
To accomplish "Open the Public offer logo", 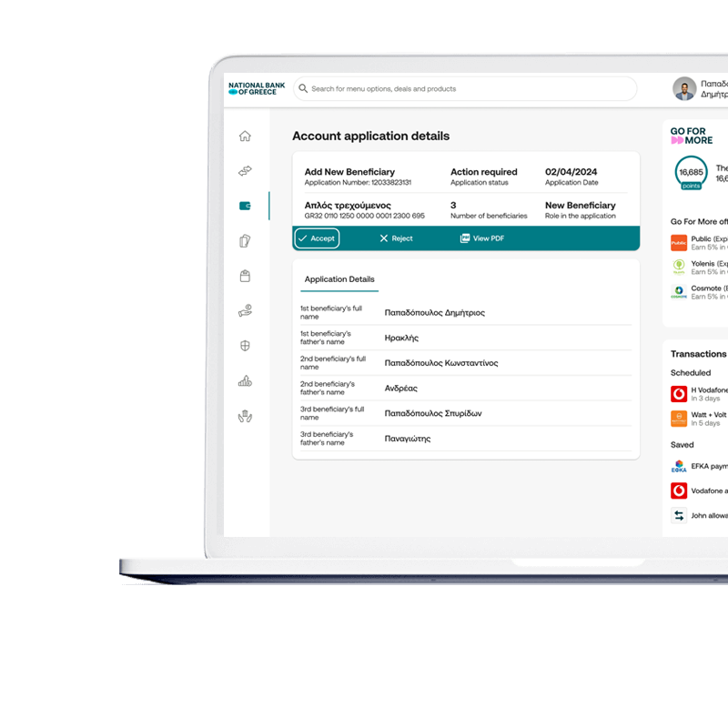I will click(679, 243).
